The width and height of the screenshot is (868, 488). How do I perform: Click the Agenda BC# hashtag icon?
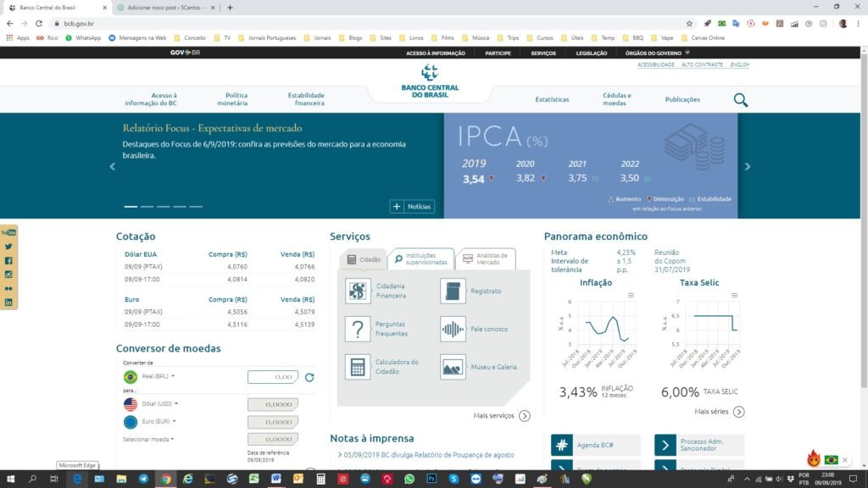point(561,445)
